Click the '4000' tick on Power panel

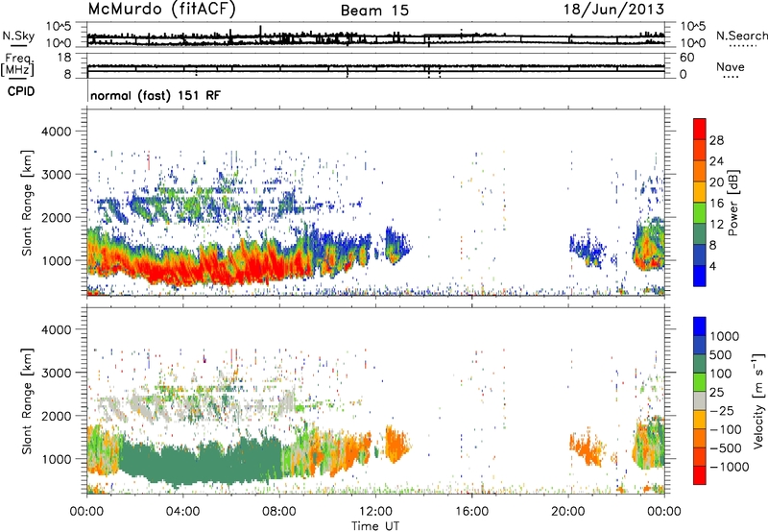pos(56,132)
